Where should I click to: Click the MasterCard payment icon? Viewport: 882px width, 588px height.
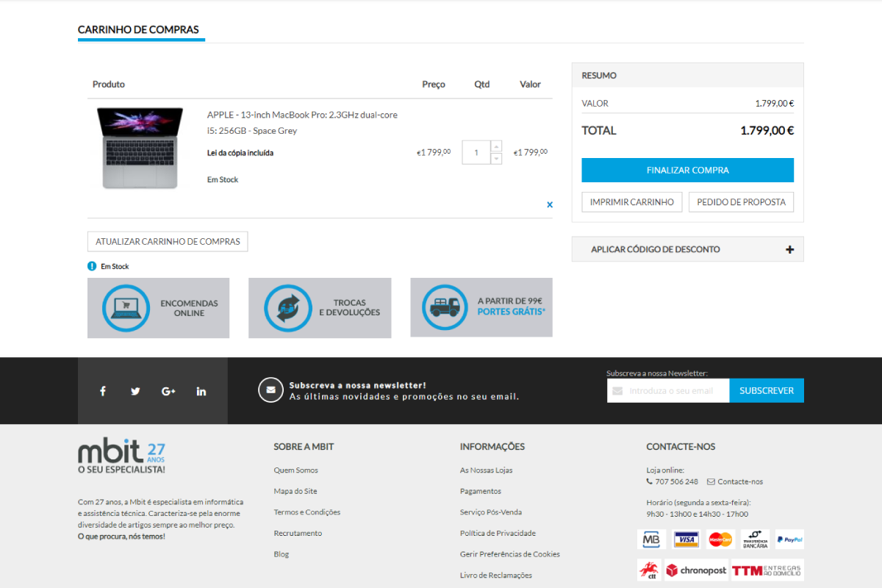click(x=720, y=539)
